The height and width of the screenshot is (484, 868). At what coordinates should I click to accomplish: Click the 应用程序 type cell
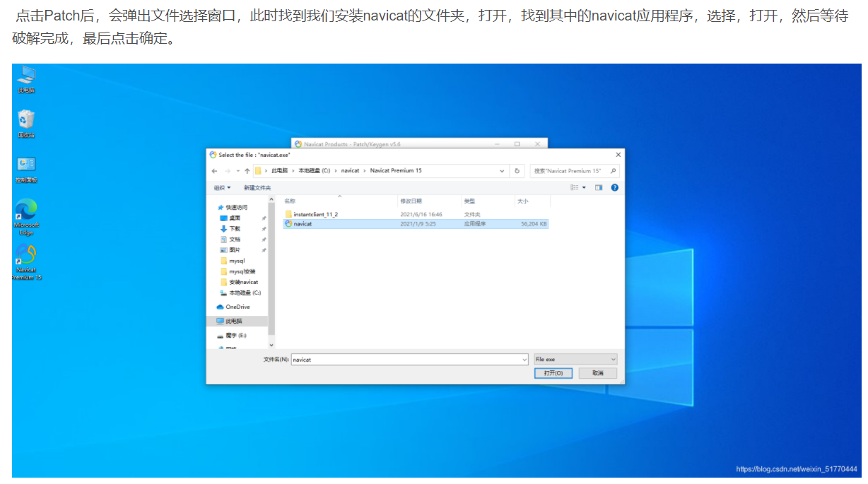tap(475, 223)
